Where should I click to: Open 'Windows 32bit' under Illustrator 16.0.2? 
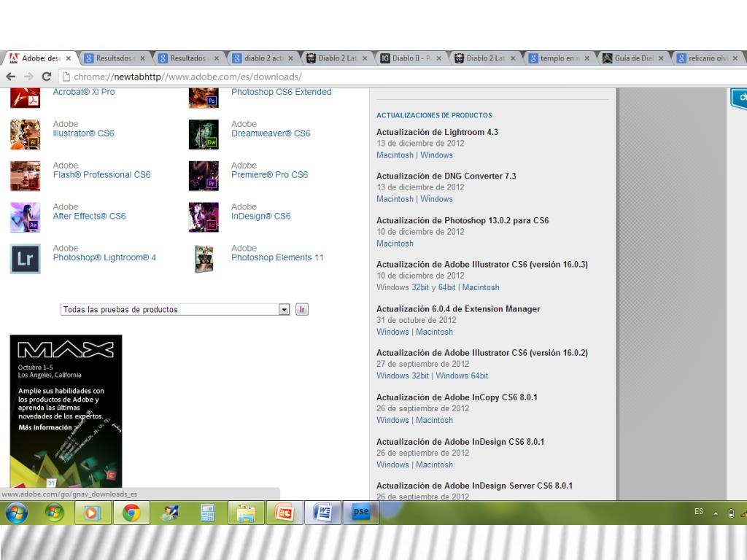(x=403, y=376)
